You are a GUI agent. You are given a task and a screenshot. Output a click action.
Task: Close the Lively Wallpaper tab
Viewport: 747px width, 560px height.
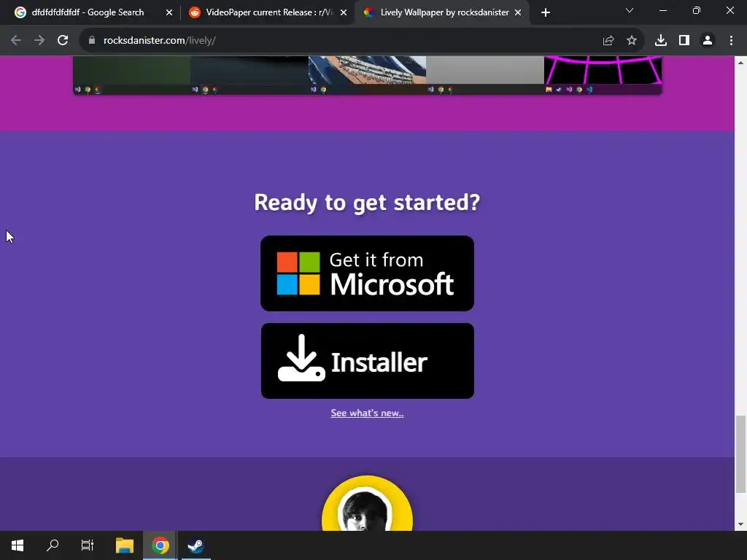point(518,12)
